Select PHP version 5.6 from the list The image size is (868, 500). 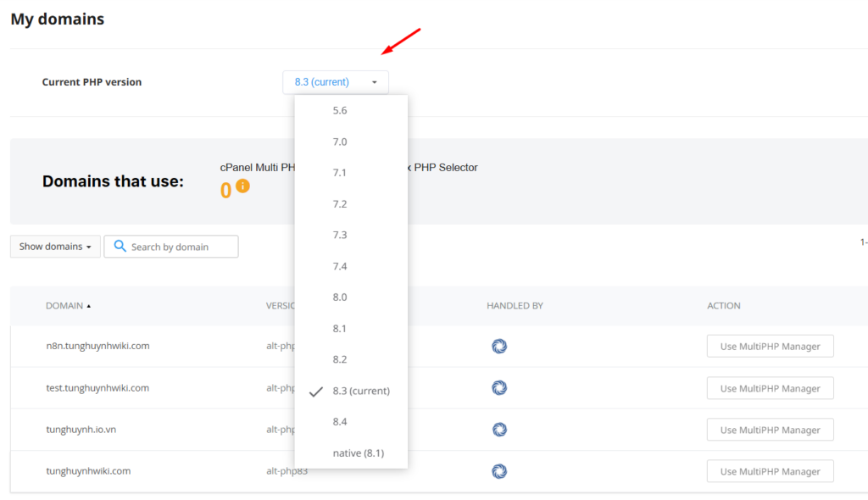point(340,110)
